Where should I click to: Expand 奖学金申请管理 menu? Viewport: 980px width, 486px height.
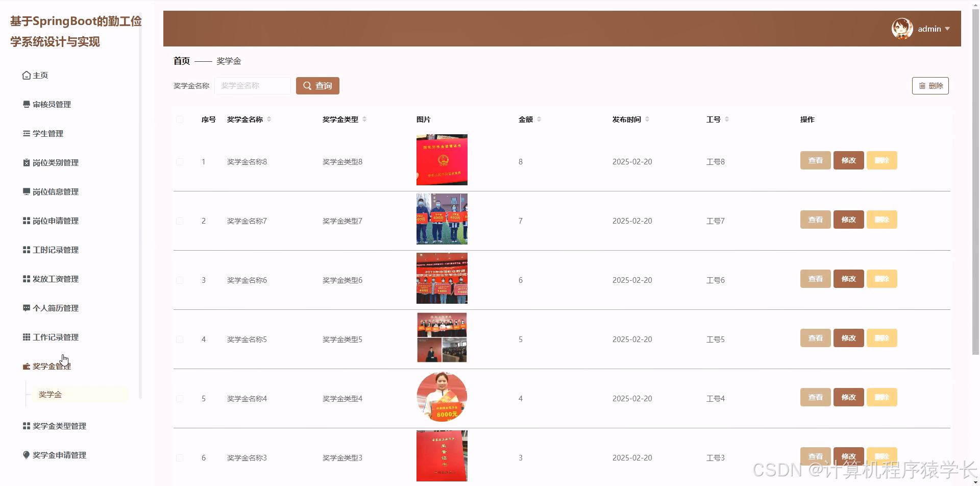59,455
